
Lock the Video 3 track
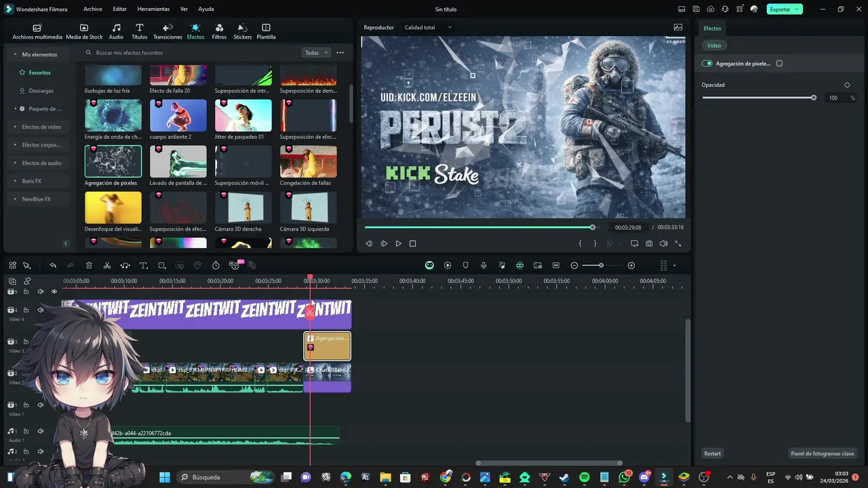coord(26,342)
